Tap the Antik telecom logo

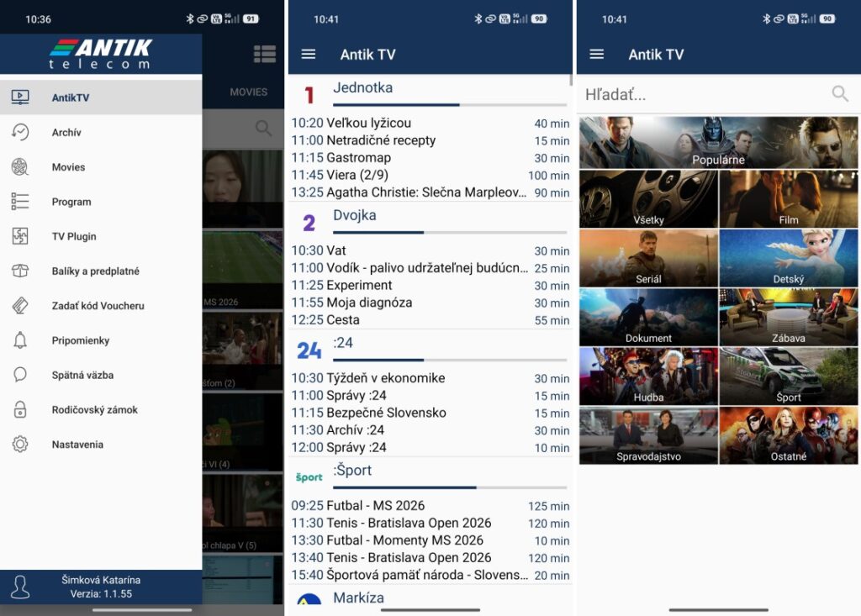(x=101, y=54)
